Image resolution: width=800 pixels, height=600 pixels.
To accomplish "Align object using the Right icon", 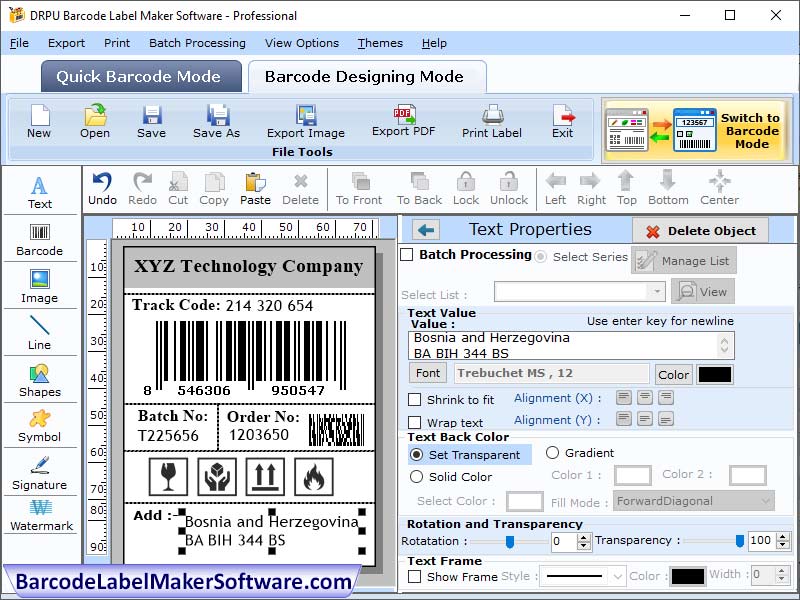I will 591,189.
